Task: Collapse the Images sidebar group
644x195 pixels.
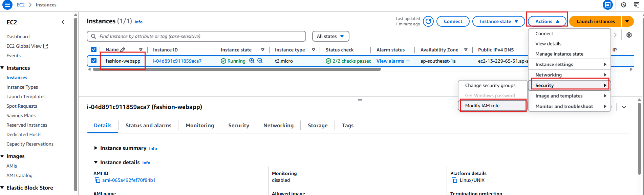Action: [x=2, y=156]
